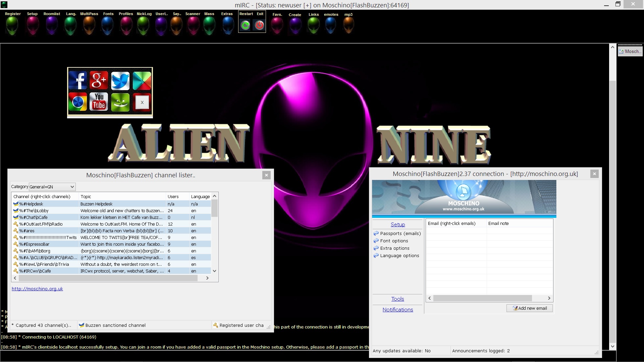The image size is (644, 362).
Task: Click the Facebook icon in social panel
Action: coord(78,80)
